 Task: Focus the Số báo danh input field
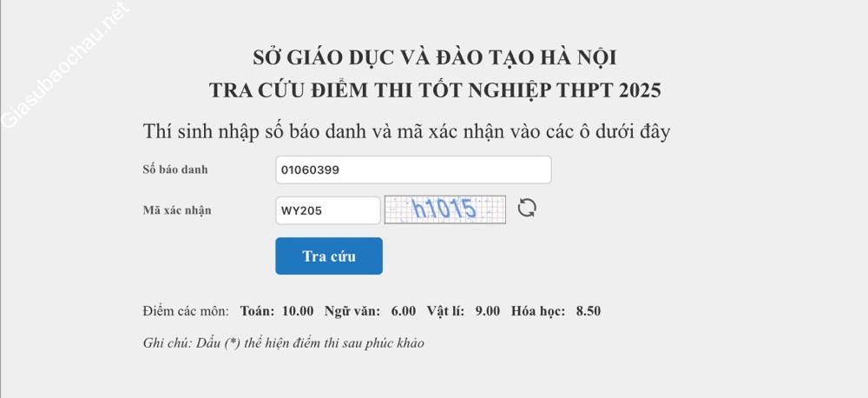413,169
